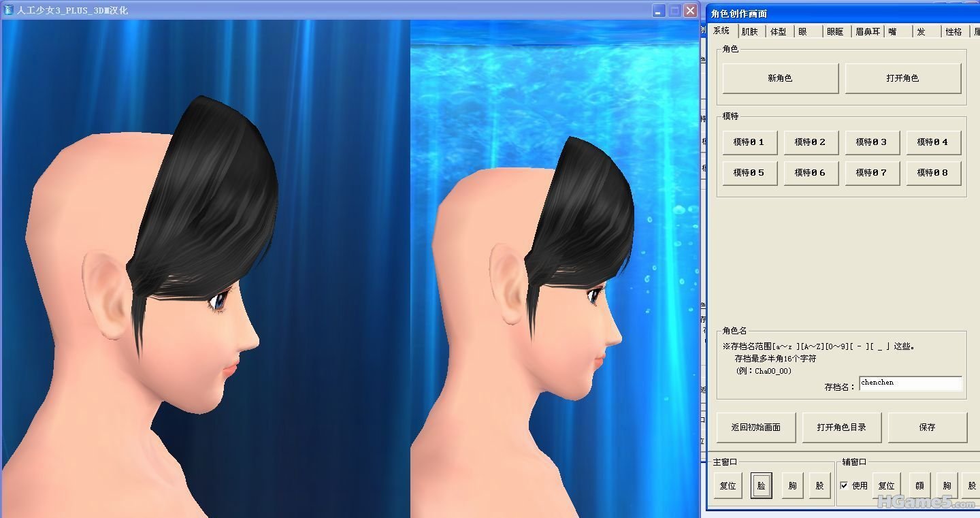Reset main window view with 复位

pyautogui.click(x=728, y=486)
